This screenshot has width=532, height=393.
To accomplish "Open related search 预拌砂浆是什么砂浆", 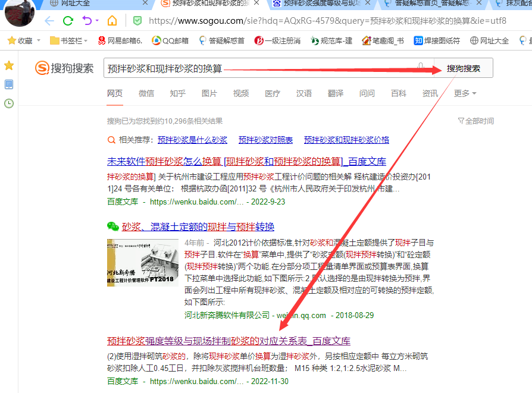I will 192,140.
